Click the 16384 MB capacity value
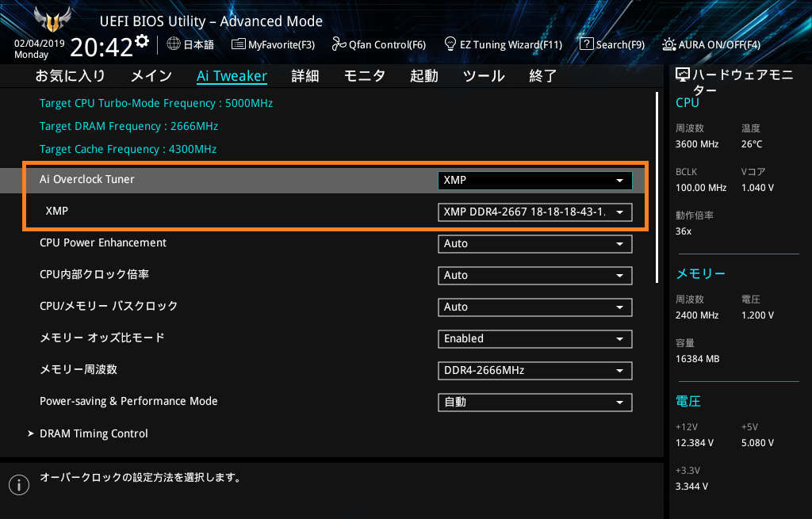 [x=698, y=359]
